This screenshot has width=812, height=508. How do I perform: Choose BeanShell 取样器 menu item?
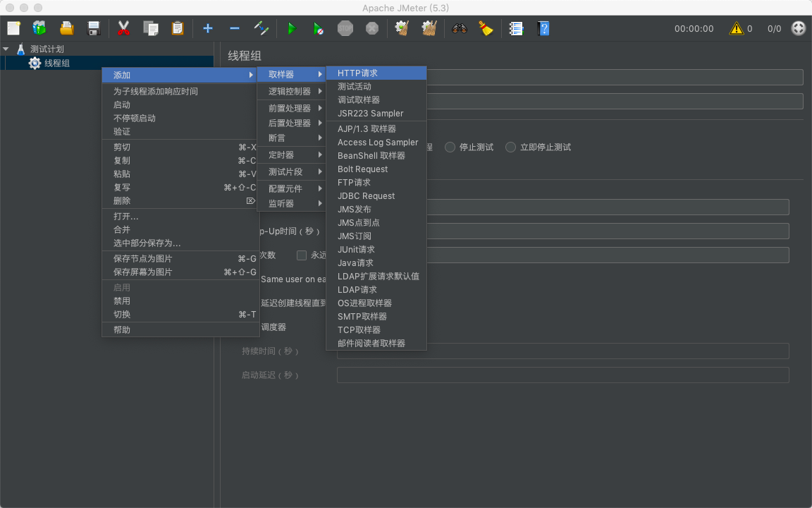coord(376,155)
